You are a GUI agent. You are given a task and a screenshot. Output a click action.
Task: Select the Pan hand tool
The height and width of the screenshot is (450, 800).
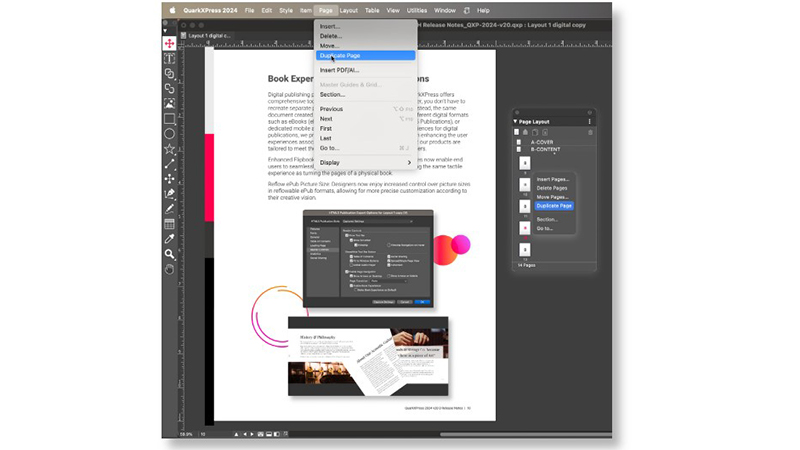[169, 269]
